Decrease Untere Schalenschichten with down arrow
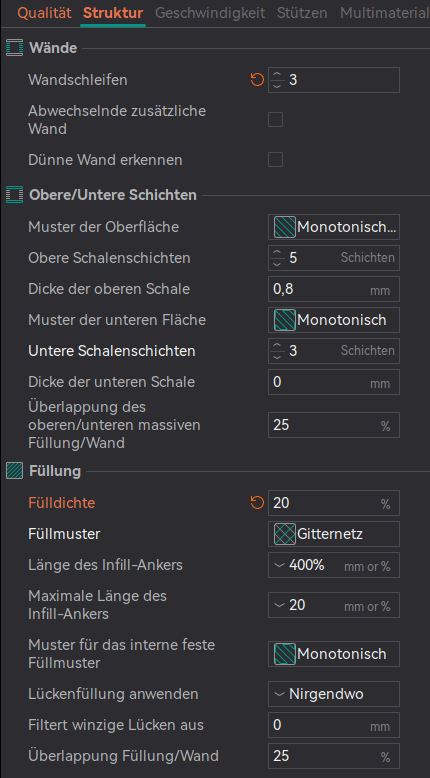430x778 pixels. click(x=277, y=356)
